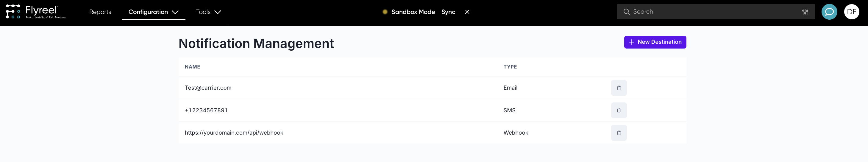
Task: Expand the Tools dropdown menu
Action: tap(208, 12)
